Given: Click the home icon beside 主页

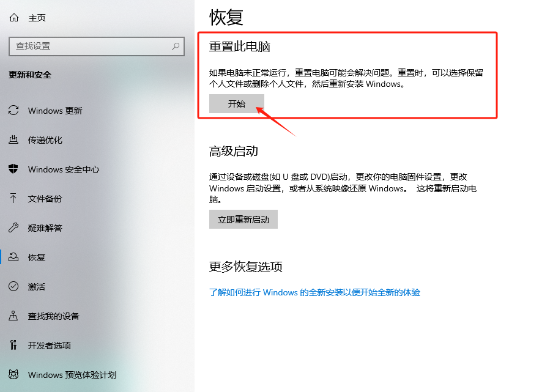Looking at the screenshot, I should [x=13, y=17].
